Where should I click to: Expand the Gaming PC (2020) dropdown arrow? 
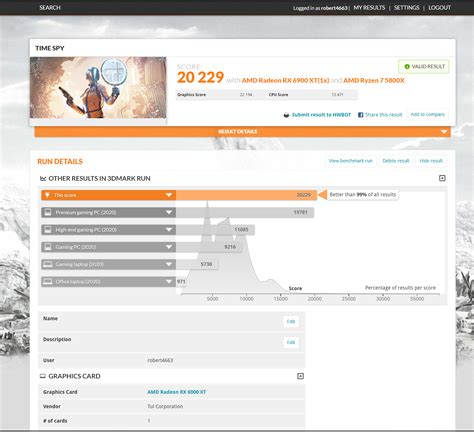[x=169, y=247]
